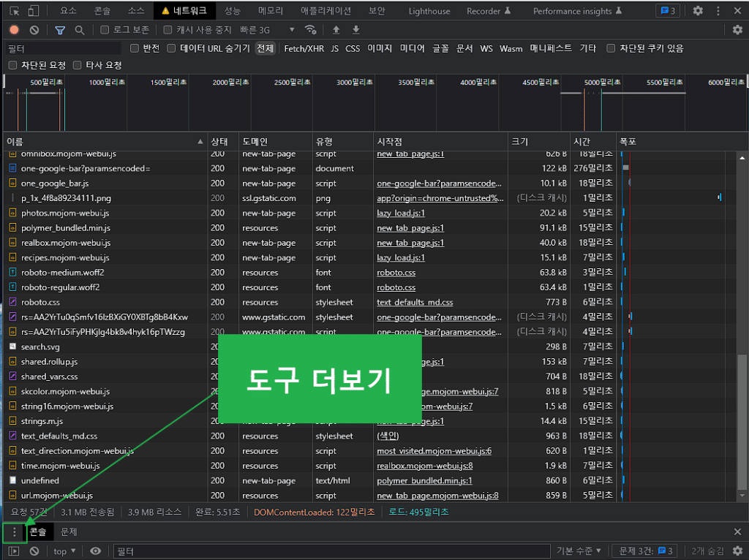Toggle the network filter funnel icon

[x=60, y=30]
